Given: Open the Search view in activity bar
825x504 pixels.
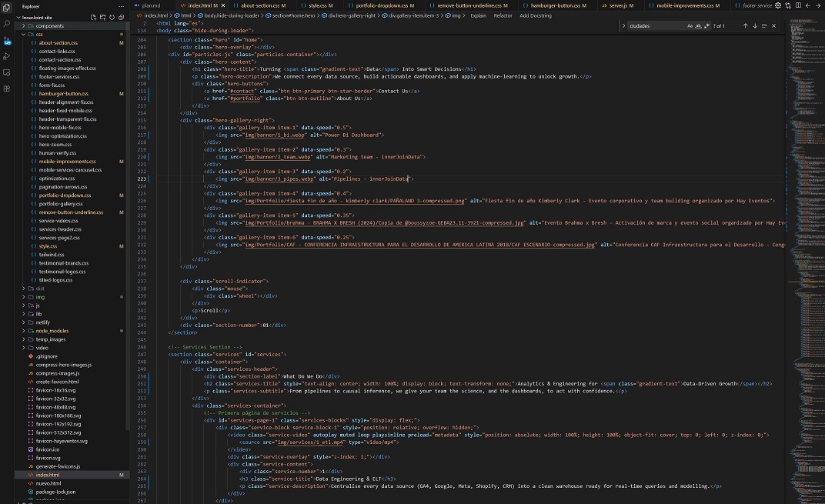Looking at the screenshot, I should (x=7, y=24).
